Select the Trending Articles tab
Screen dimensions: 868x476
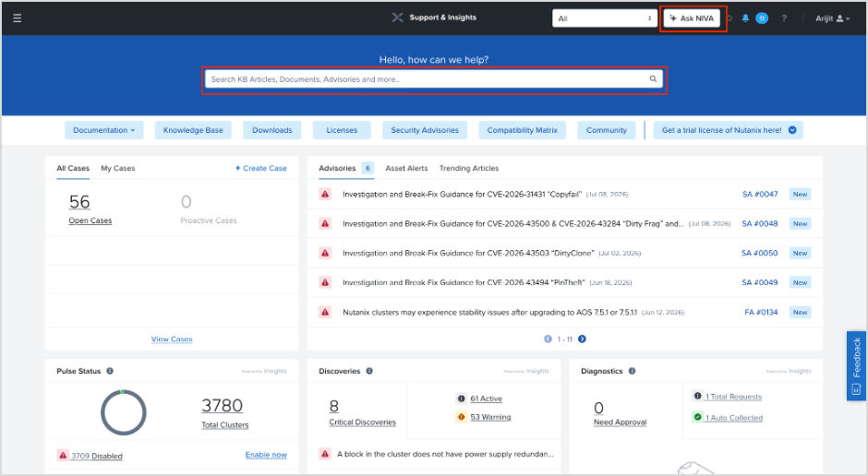469,168
